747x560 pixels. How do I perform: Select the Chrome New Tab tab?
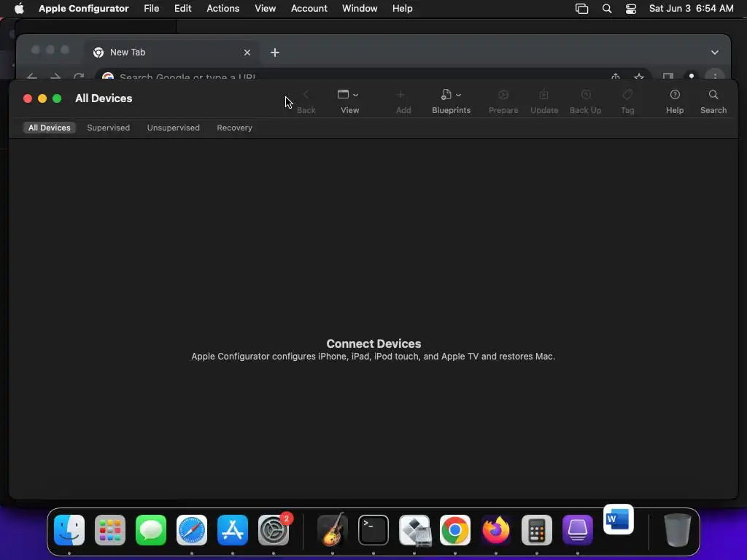tap(171, 52)
